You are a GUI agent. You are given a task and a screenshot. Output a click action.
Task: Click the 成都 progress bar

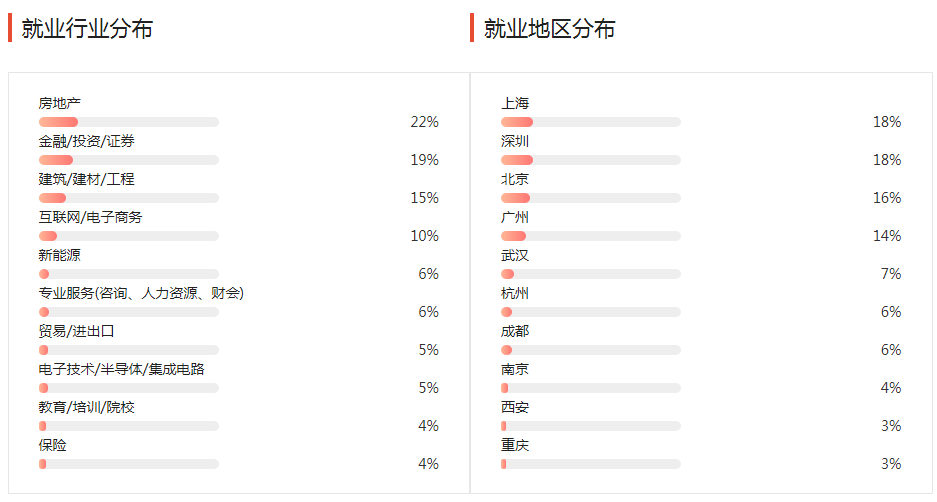(590, 350)
